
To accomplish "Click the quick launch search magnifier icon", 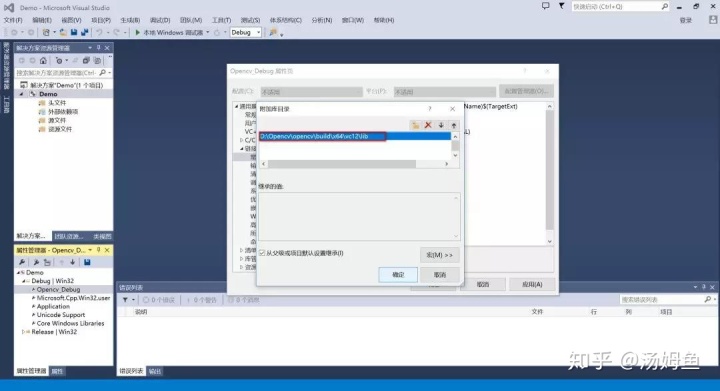I will (664, 6).
